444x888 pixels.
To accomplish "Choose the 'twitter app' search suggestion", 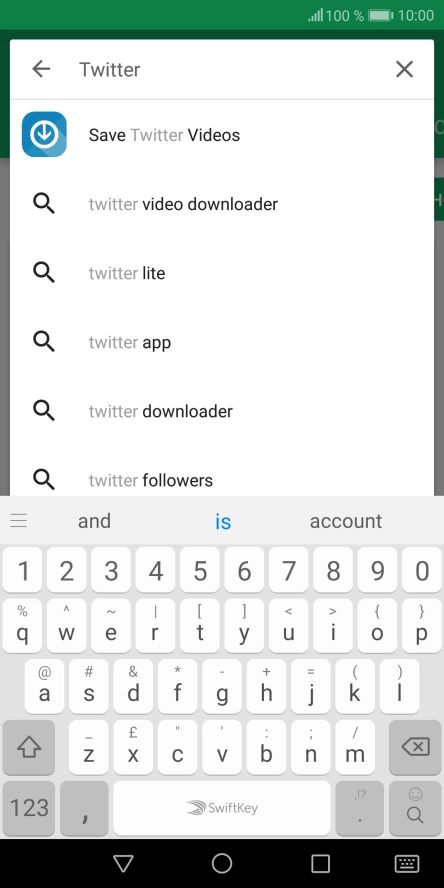I will [x=222, y=342].
